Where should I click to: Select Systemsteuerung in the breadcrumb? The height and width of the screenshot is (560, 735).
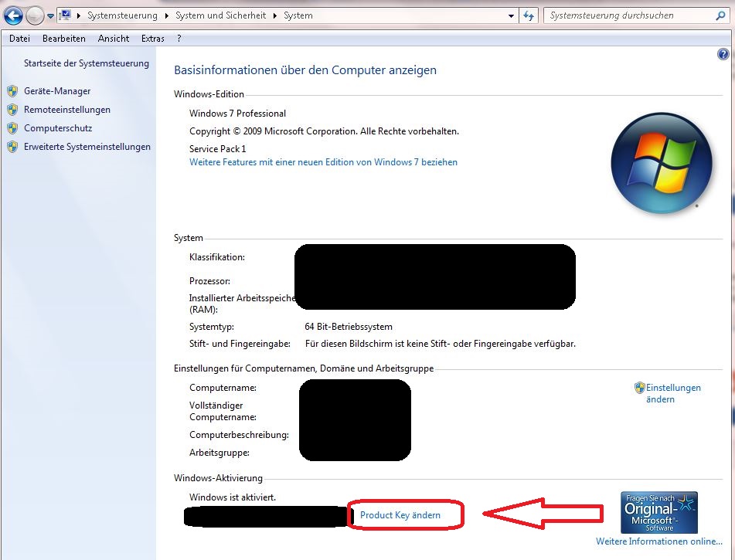click(122, 15)
